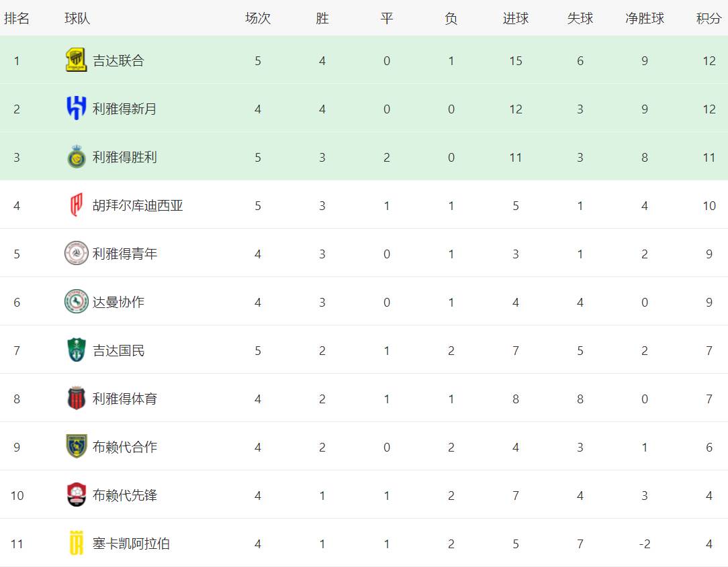The image size is (728, 567).
Task: Click the 场次 column header
Action: click(258, 19)
